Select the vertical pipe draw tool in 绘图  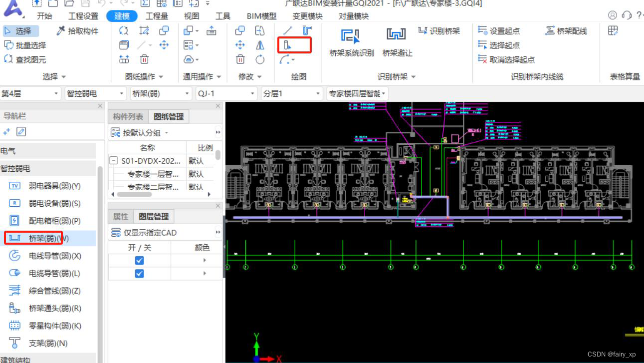click(288, 45)
